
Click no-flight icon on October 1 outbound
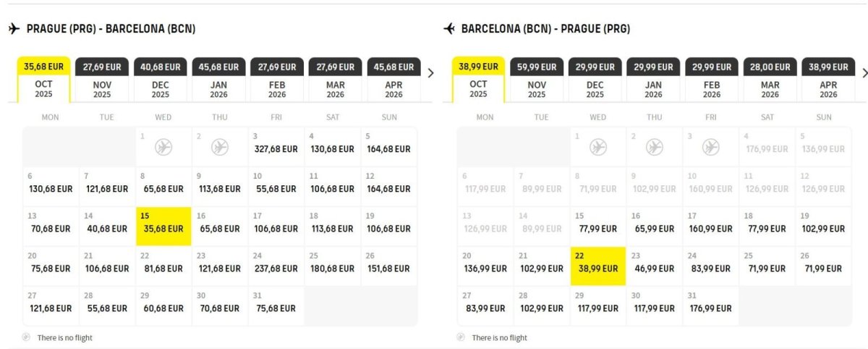coord(163,148)
